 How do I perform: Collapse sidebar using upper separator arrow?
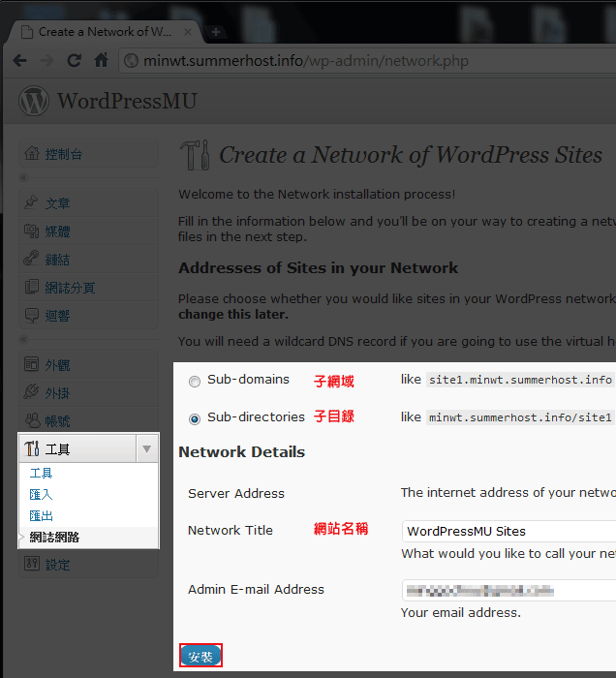pos(24,177)
